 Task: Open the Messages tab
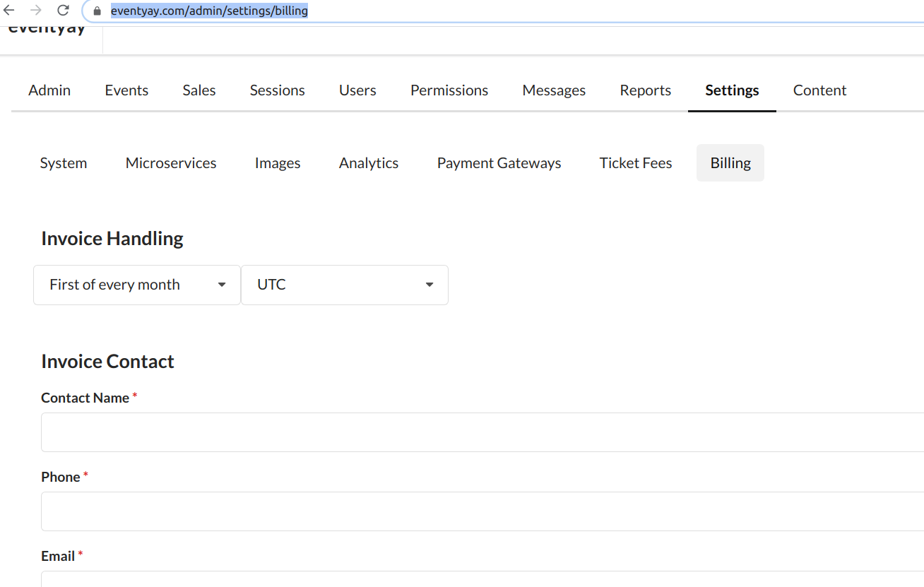[554, 90]
